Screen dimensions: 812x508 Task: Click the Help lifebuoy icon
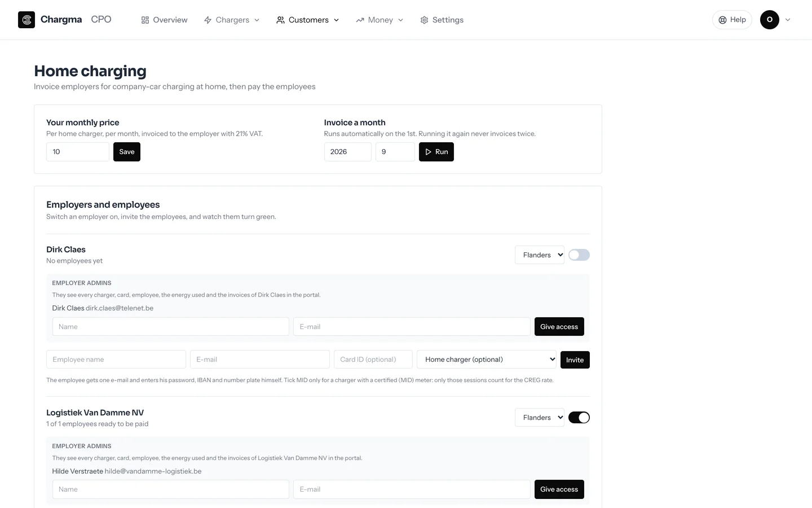(x=722, y=20)
